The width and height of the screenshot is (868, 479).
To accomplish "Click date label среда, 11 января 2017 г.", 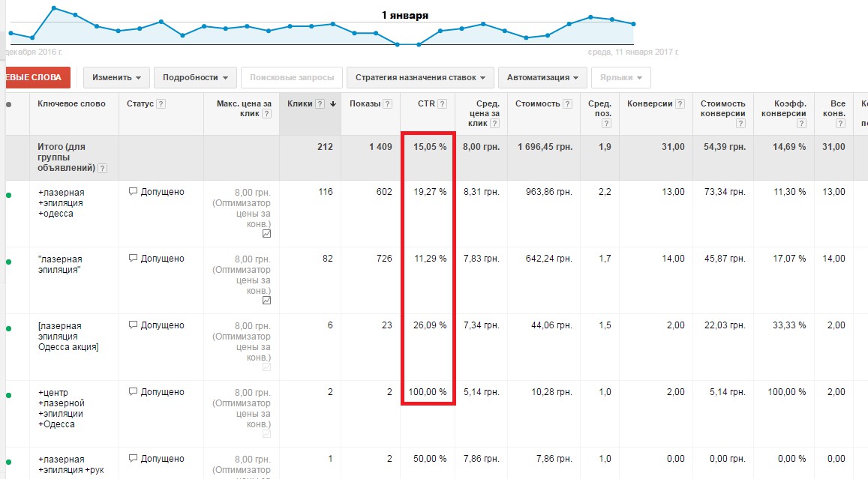I will [632, 52].
